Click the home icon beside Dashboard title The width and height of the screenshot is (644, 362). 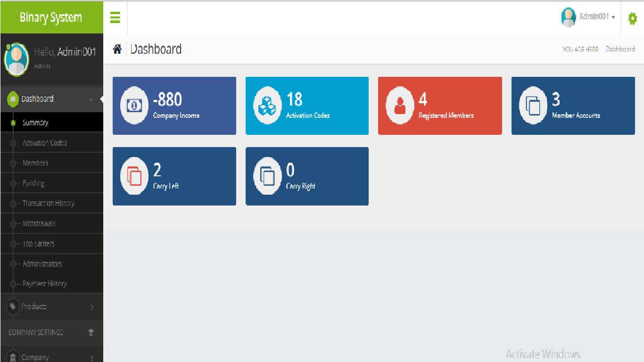[117, 49]
